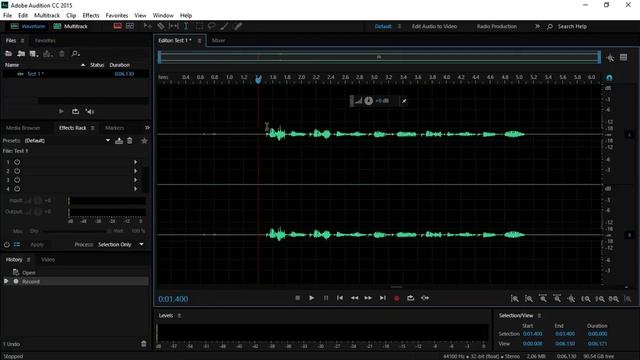Show Spectral Frequency Display

click(118, 26)
